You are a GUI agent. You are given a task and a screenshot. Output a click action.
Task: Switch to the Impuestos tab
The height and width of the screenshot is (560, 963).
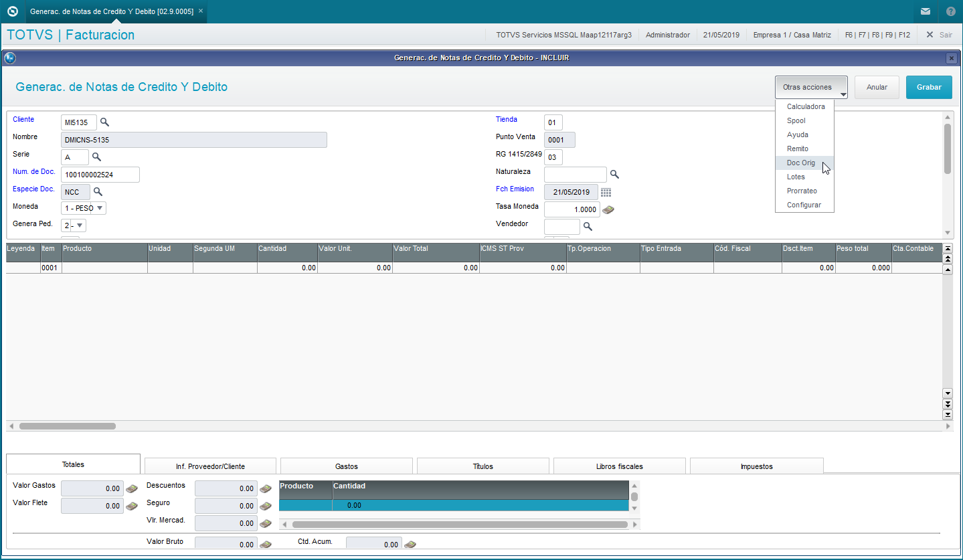click(757, 466)
